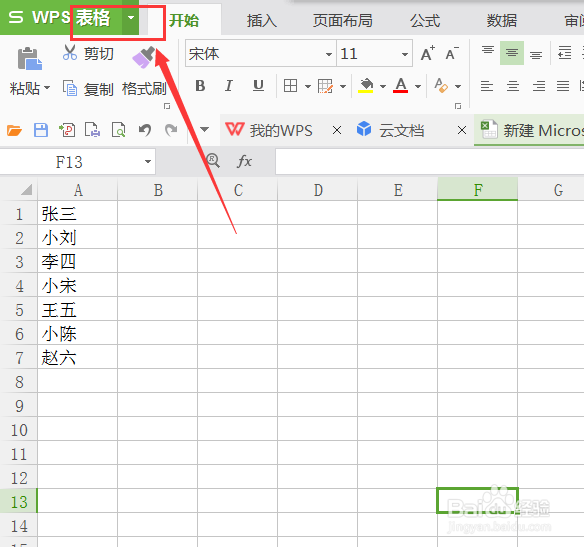The image size is (584, 547).
Task: Select all cells corner button
Action: tap(26, 190)
